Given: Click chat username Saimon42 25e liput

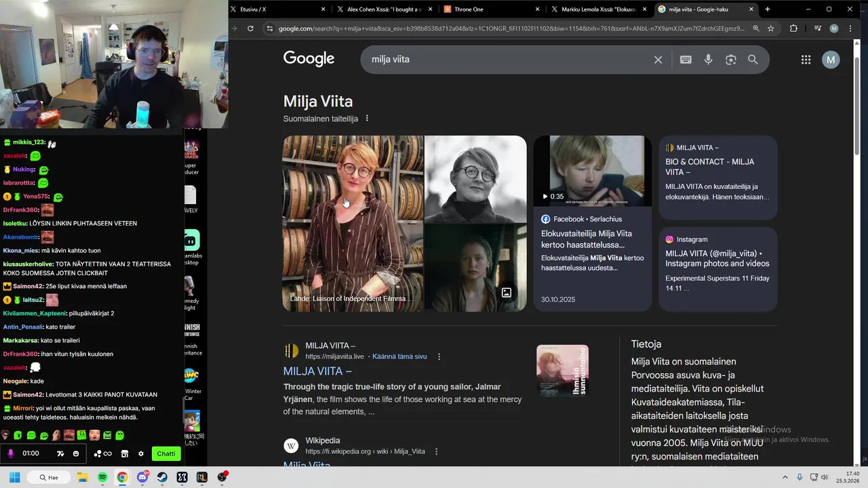Looking at the screenshot, I should (x=28, y=286).
